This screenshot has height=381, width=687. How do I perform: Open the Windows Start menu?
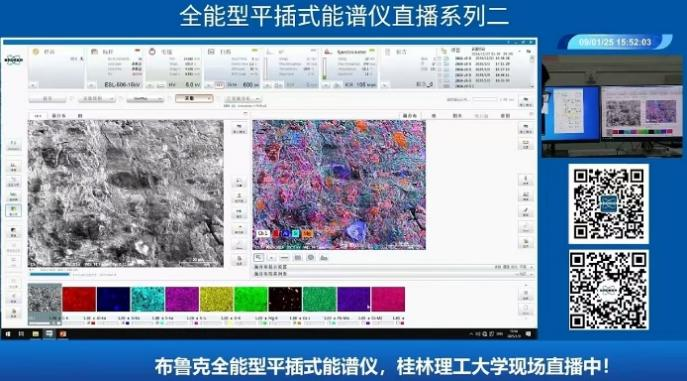tap(7, 334)
